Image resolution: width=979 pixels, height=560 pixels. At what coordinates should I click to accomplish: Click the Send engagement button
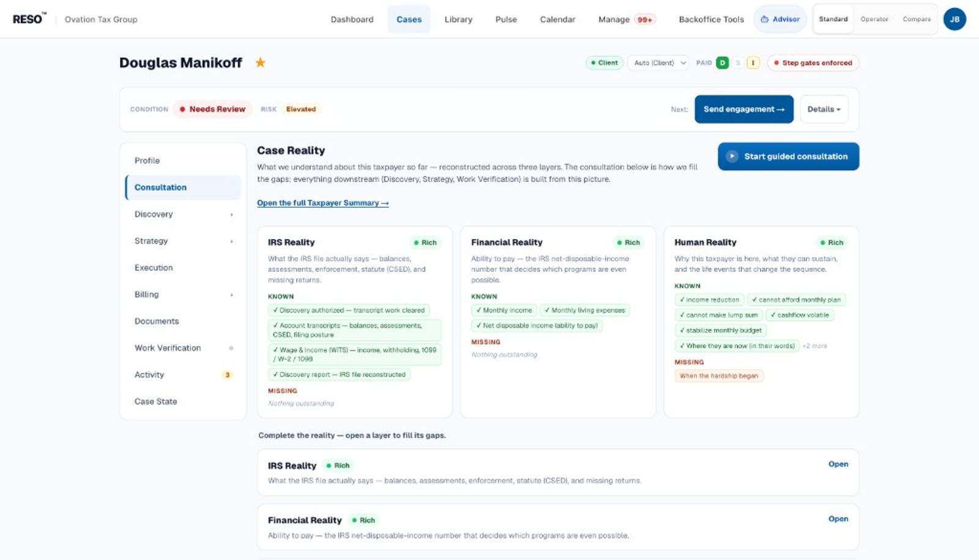click(x=743, y=109)
